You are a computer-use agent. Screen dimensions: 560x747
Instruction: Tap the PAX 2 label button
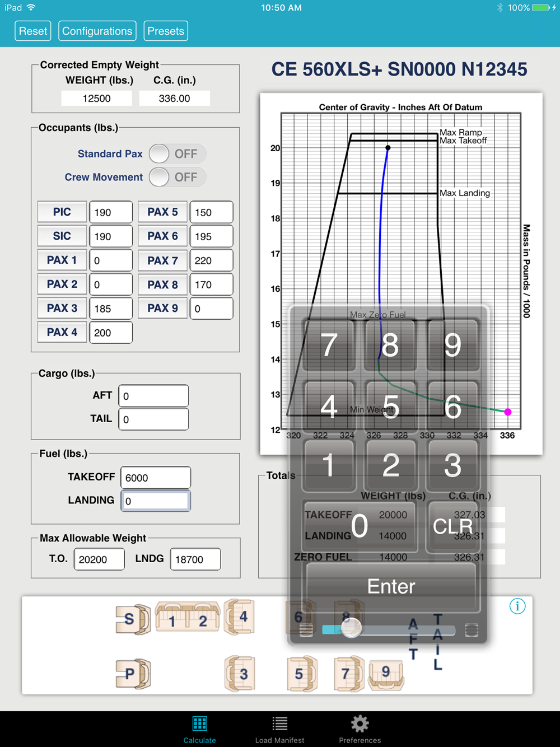(x=62, y=284)
